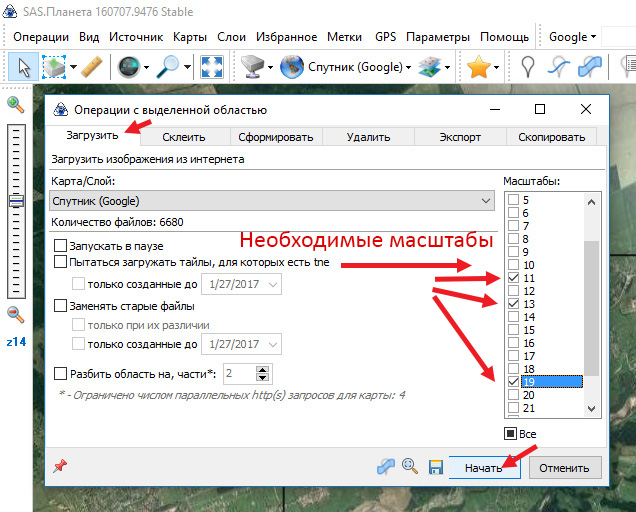
Task: Toggle the Заменять старые файлы checkbox
Action: (61, 306)
